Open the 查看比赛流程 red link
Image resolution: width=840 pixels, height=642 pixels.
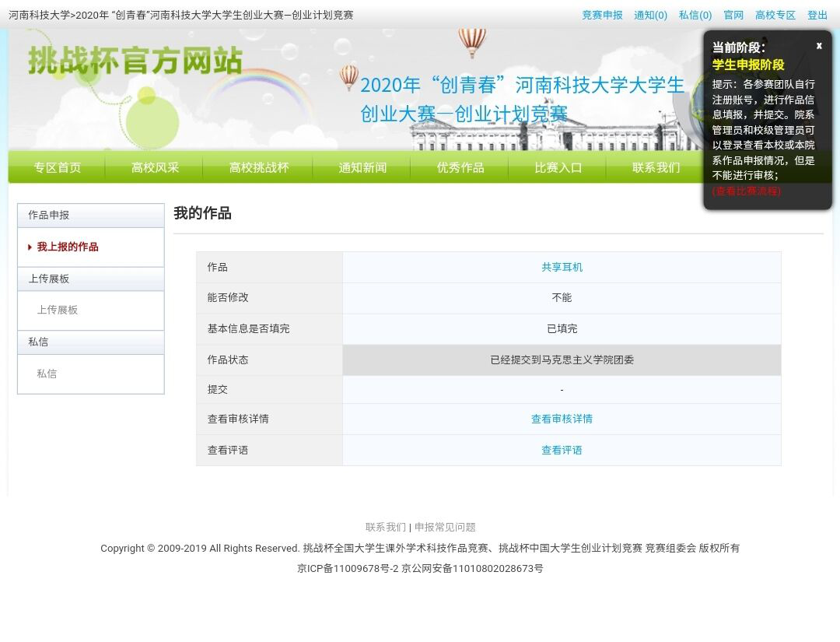pos(746,191)
